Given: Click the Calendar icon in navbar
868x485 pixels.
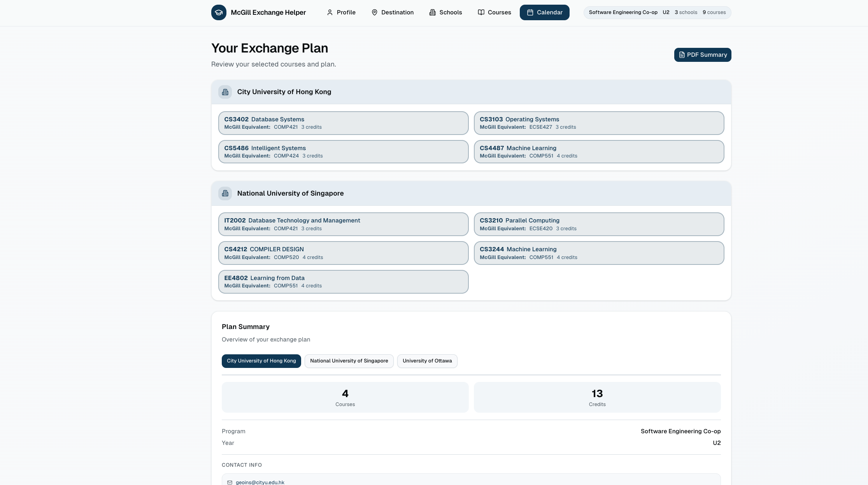Looking at the screenshot, I should point(530,12).
